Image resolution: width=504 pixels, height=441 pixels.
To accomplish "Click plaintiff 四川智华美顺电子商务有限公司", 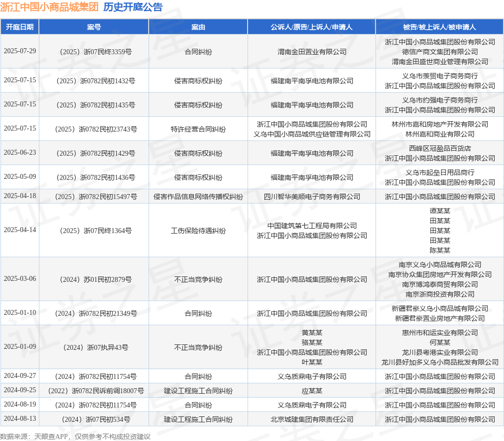I will tap(312, 197).
